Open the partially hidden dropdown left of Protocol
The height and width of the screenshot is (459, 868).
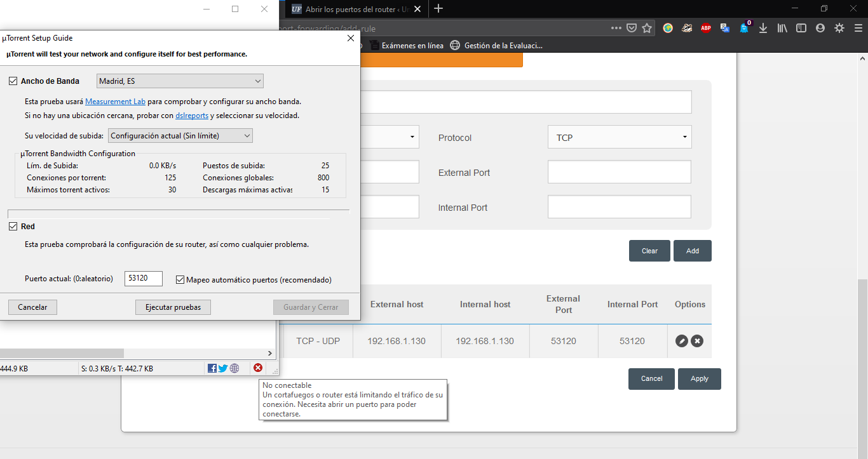click(390, 137)
